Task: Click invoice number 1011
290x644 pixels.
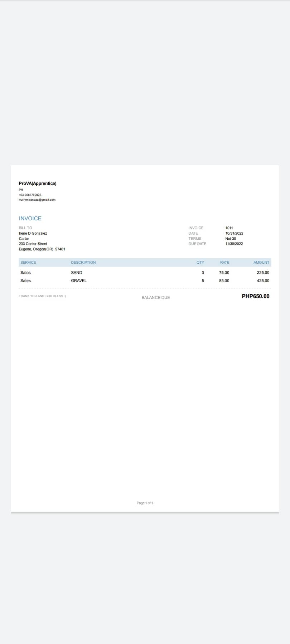Action: pyautogui.click(x=229, y=228)
